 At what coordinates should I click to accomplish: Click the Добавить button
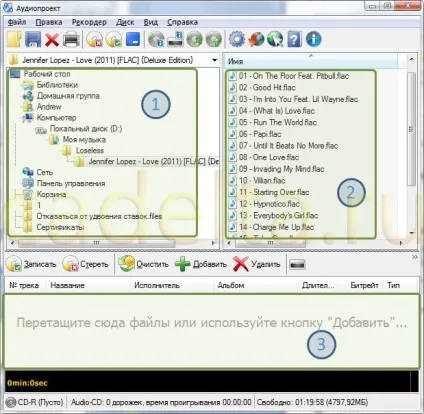(x=201, y=264)
